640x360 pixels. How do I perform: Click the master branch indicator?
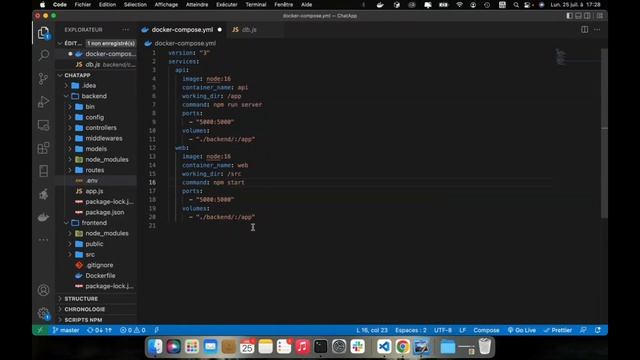66,330
